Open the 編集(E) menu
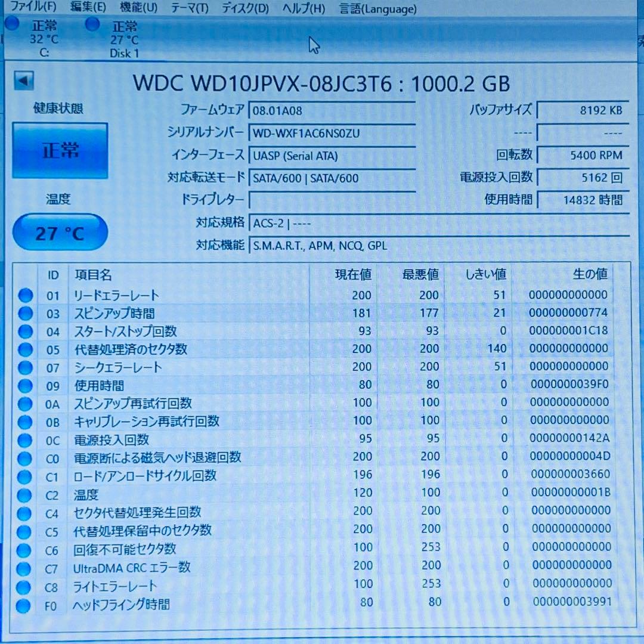644x644 pixels. 88,7
